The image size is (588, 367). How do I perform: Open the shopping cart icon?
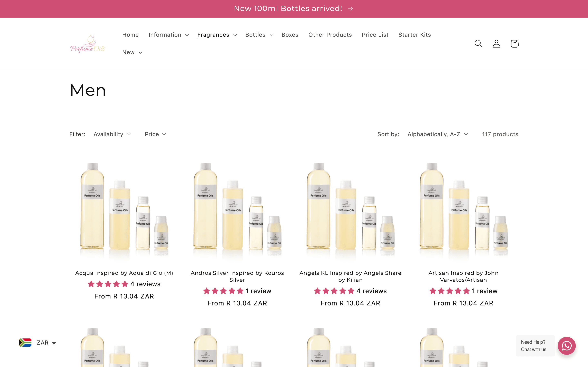click(x=514, y=43)
